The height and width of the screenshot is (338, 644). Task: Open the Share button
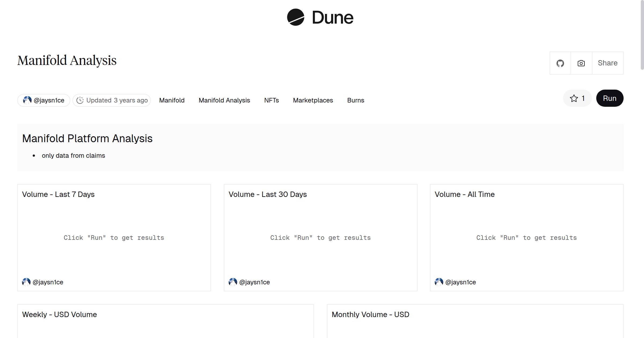tap(608, 63)
